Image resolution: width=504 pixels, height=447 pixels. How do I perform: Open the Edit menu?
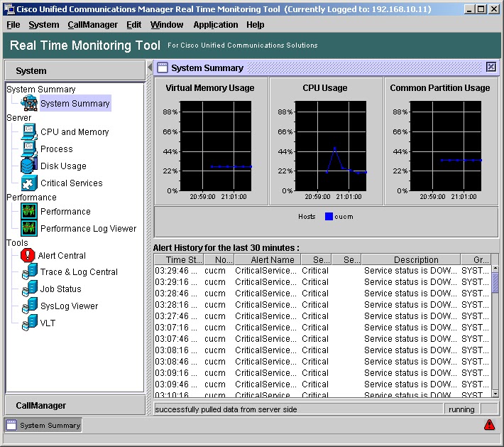[x=133, y=25]
